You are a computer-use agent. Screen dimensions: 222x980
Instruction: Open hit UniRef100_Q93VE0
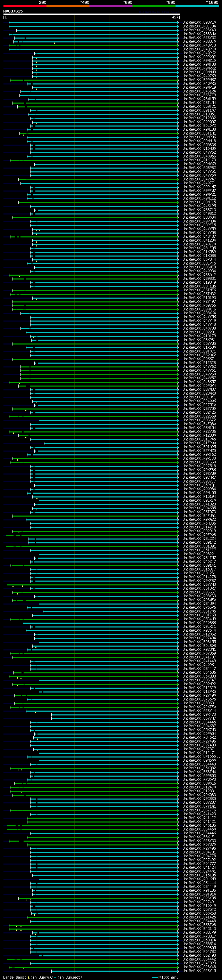(x=199, y=23)
